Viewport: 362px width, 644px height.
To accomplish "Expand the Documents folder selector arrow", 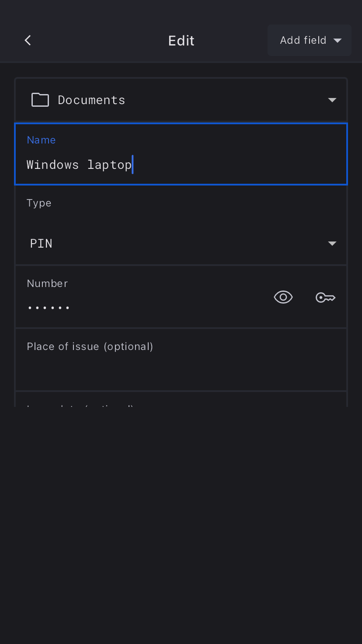I will (332, 100).
